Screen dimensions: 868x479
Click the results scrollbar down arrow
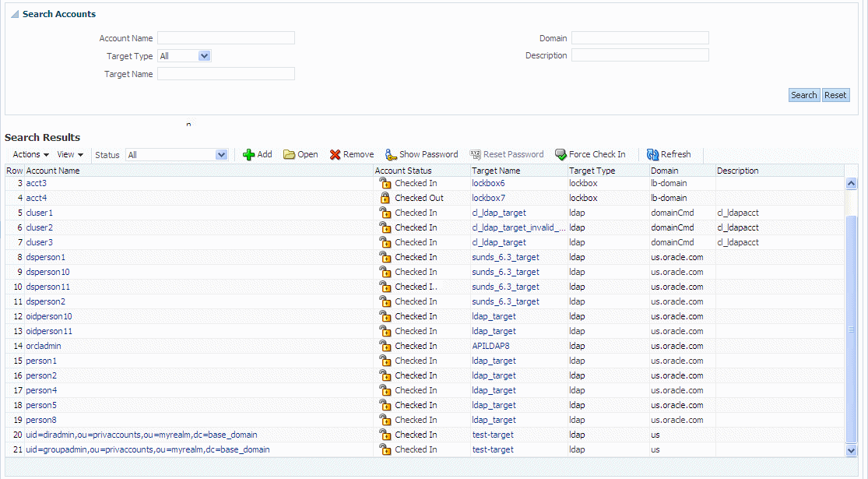point(852,450)
